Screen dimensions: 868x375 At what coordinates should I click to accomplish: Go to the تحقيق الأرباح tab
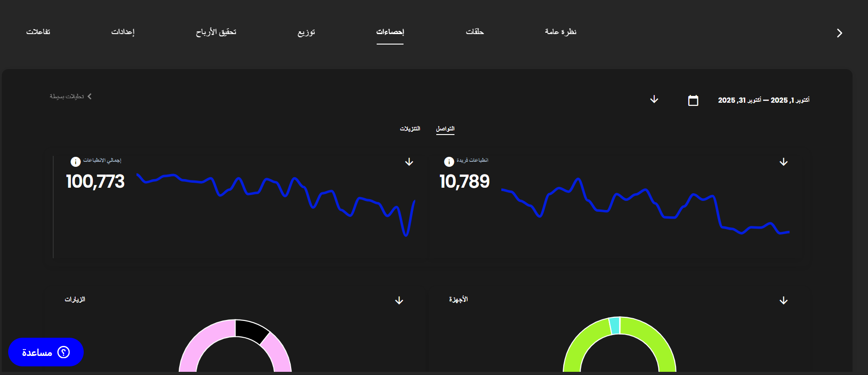click(x=216, y=32)
